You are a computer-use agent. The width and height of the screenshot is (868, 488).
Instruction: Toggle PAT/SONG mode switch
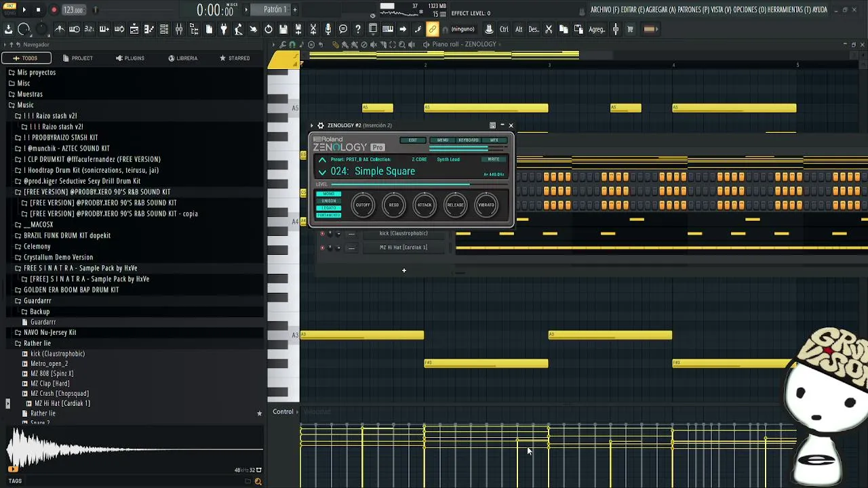[x=9, y=9]
